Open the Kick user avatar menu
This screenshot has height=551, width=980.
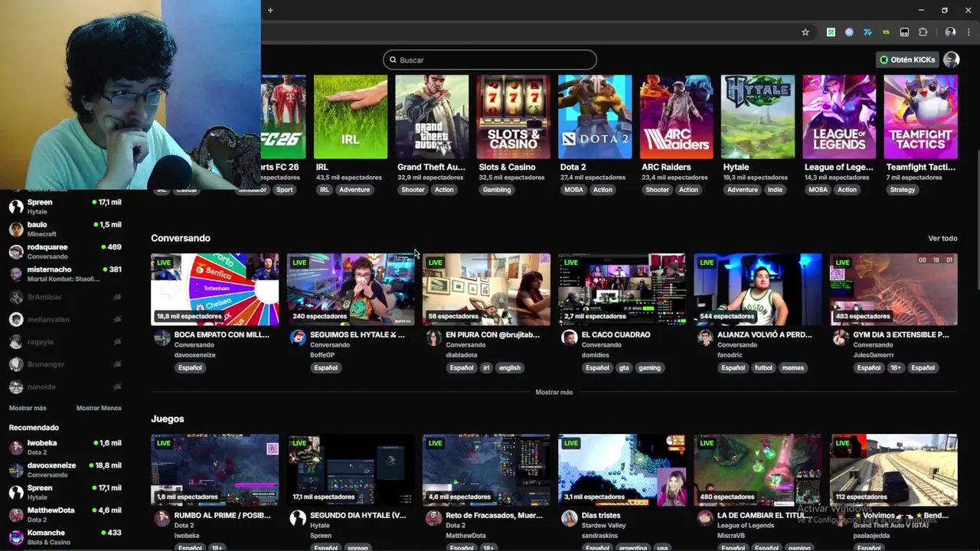[x=952, y=60]
